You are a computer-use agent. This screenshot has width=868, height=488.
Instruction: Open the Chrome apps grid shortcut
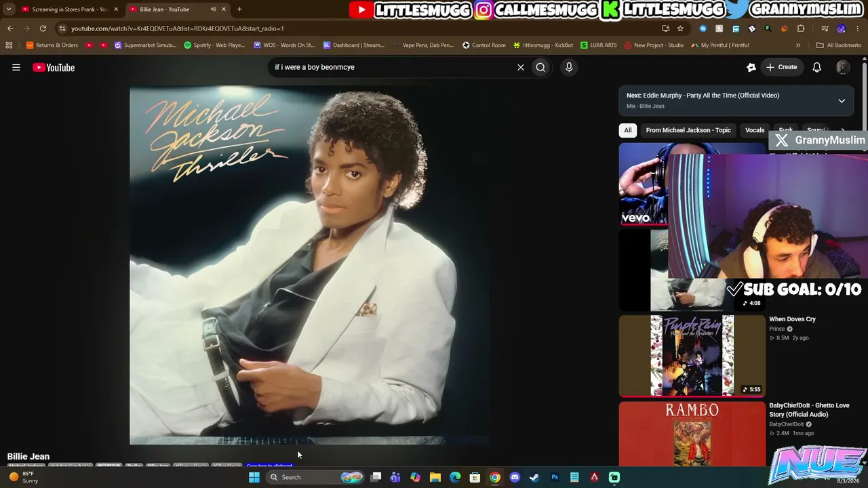point(9,45)
